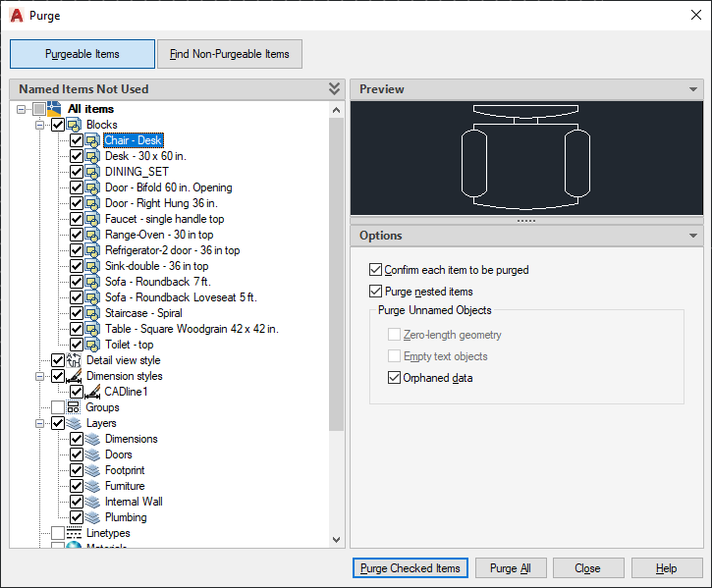Viewport: 712px width, 588px height.
Task: Click the Sofa - Roundback Loveseat 5 ft. block icon
Action: click(92, 297)
